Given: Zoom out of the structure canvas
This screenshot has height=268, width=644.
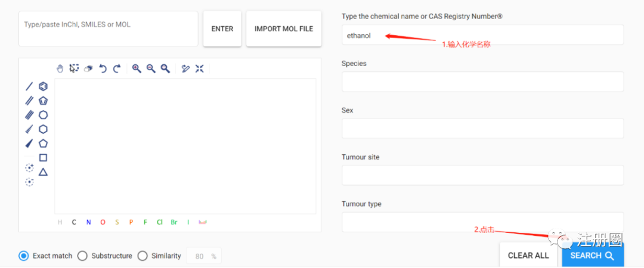Looking at the screenshot, I should 151,68.
